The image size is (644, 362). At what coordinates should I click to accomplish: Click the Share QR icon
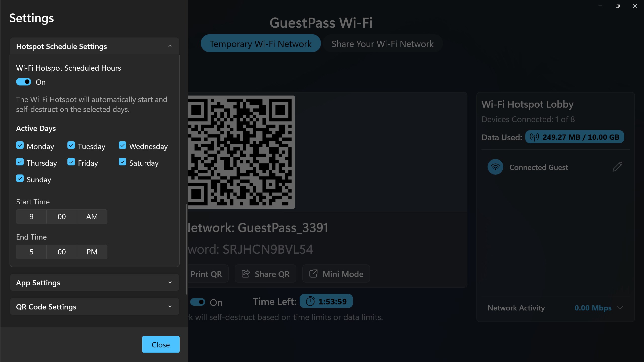coord(246,274)
